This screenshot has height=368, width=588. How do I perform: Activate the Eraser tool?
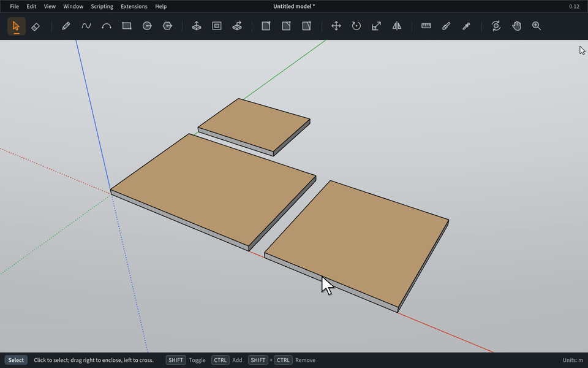[x=36, y=26]
